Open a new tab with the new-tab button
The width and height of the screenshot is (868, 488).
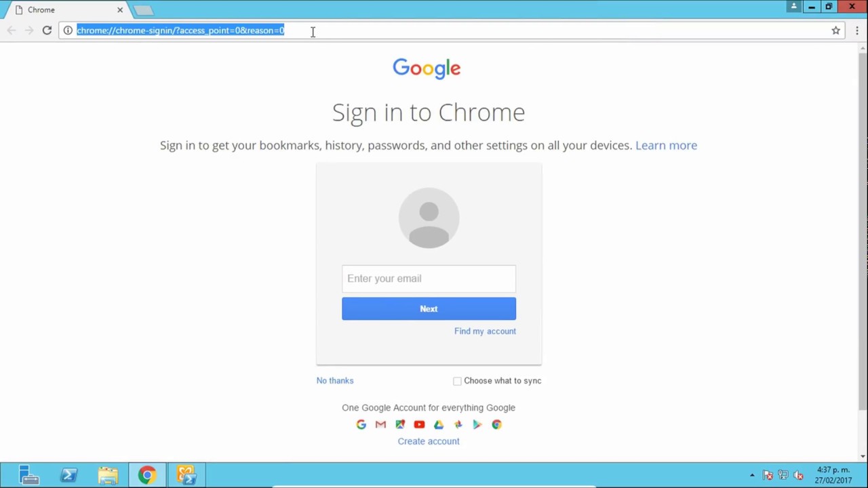click(x=143, y=10)
